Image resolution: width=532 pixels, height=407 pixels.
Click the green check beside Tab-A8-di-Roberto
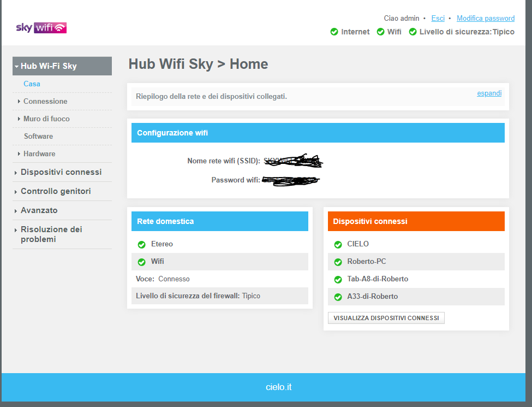pyautogui.click(x=338, y=280)
